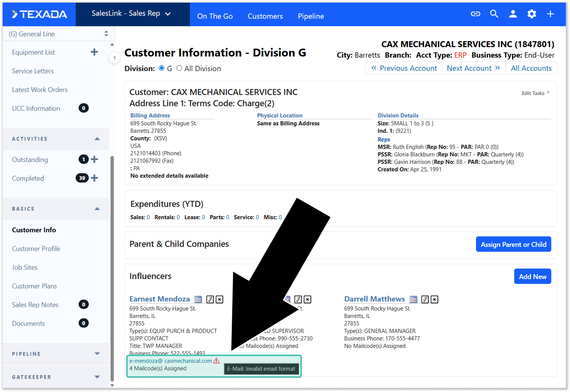Open calendar icon next to Darrell Matthews
This screenshot has width=570, height=392.
tap(413, 300)
